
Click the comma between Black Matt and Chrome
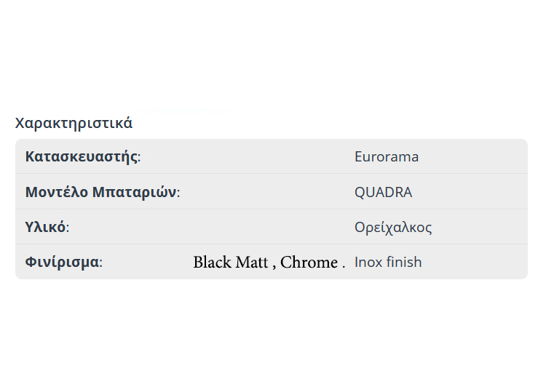click(x=274, y=266)
